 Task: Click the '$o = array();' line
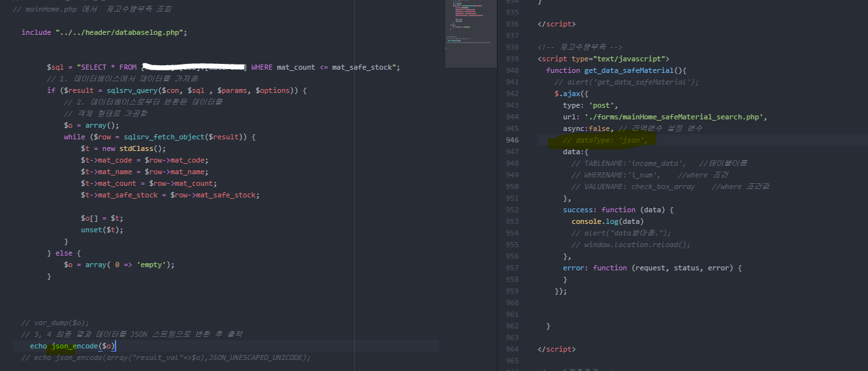(x=92, y=125)
